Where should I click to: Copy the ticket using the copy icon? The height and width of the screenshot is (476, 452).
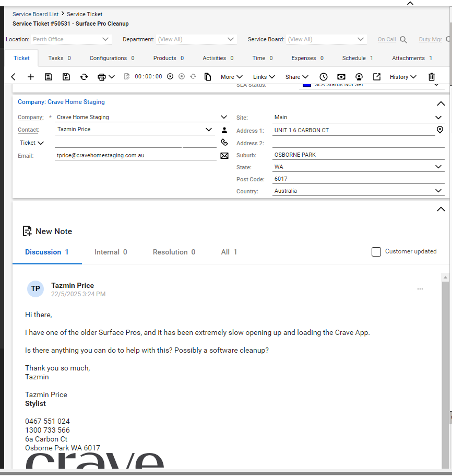point(208,77)
